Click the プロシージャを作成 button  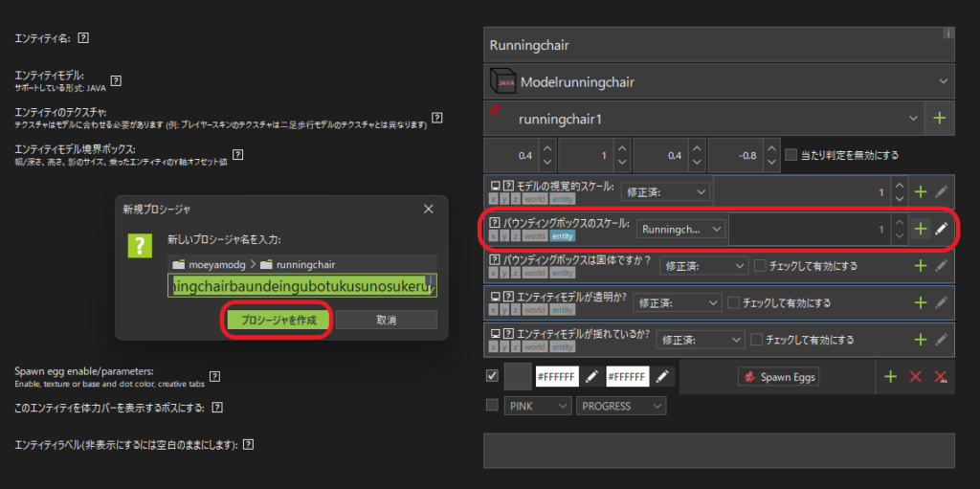277,319
